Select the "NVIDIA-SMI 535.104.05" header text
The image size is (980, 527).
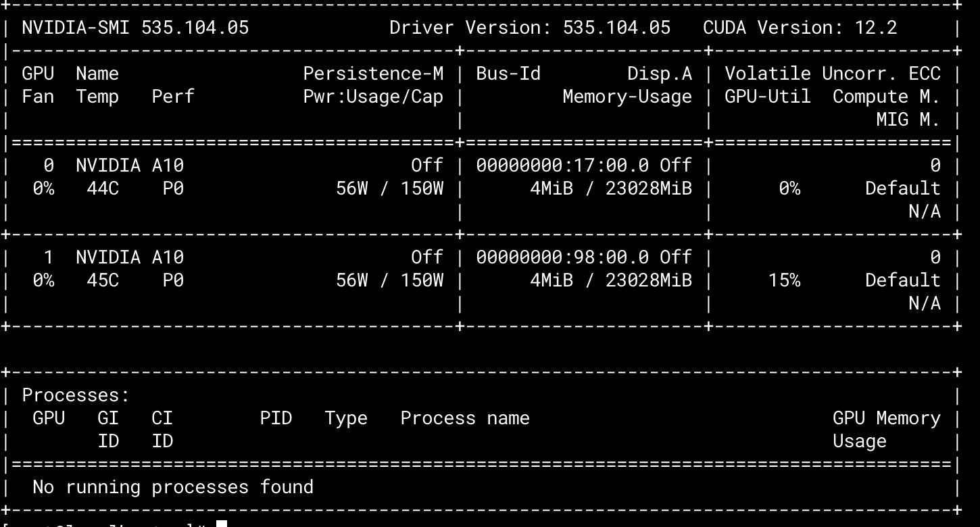[x=135, y=28]
